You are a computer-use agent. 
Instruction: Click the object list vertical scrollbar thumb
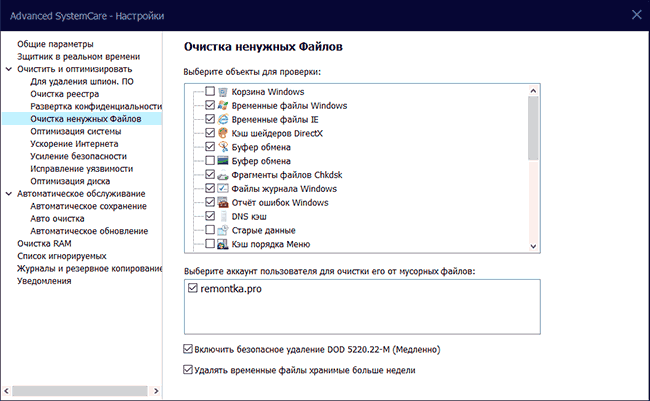(x=533, y=128)
